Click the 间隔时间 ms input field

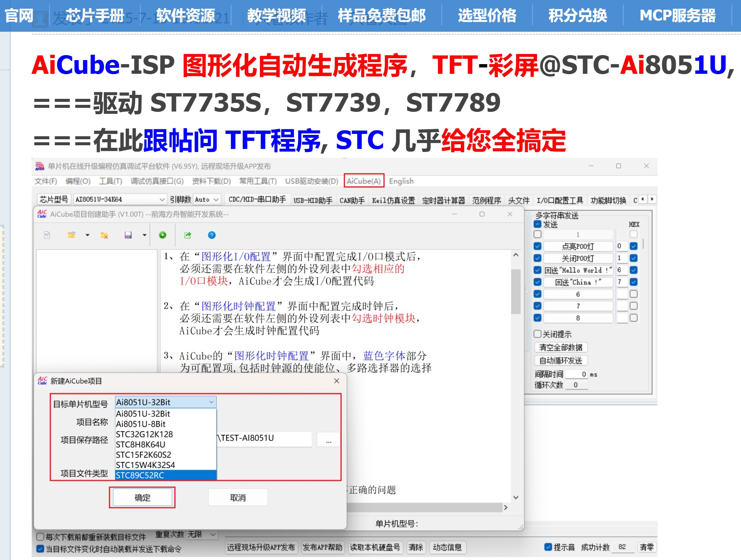coord(577,374)
